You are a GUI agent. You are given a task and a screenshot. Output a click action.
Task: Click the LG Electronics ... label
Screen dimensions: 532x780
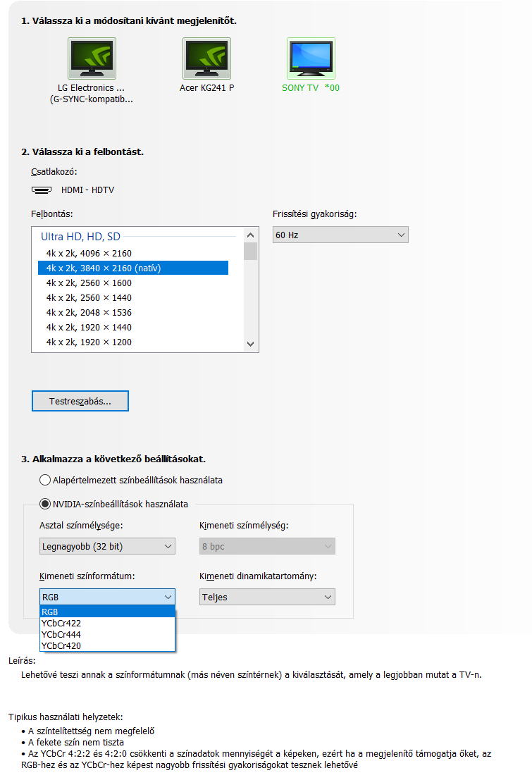(x=91, y=88)
